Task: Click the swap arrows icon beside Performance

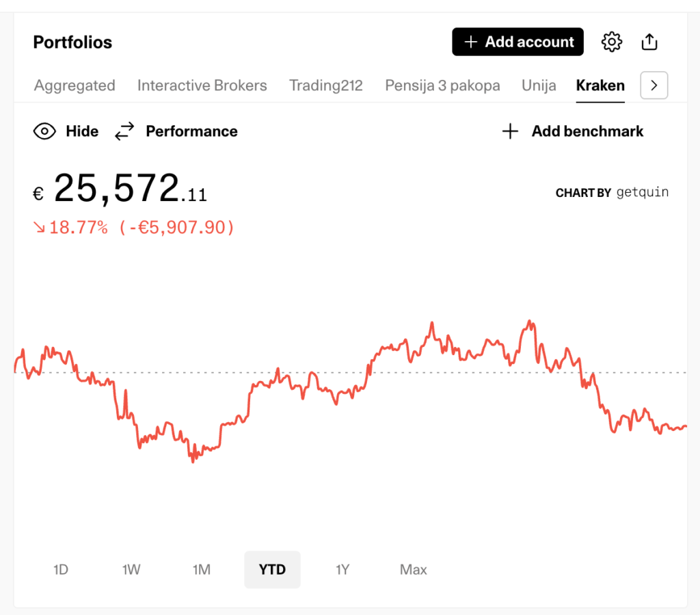Action: point(124,131)
